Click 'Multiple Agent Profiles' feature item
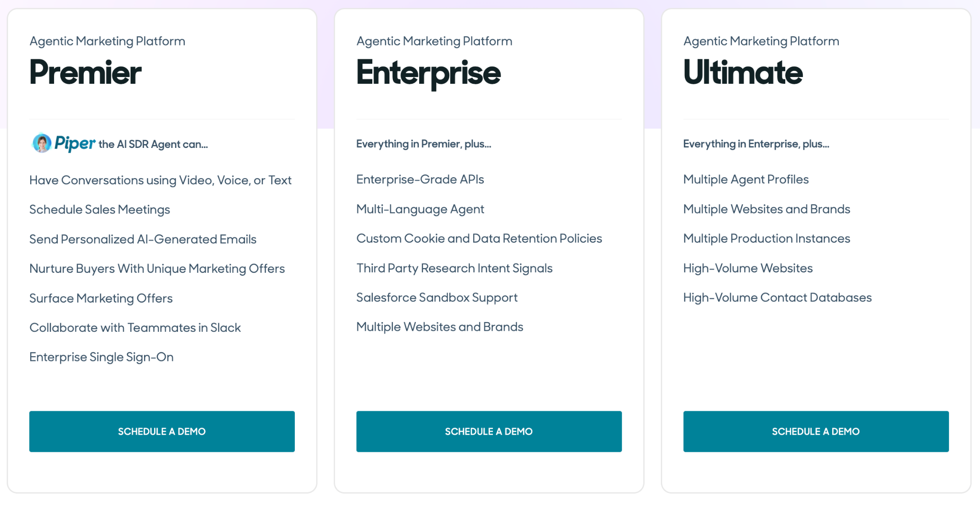The width and height of the screenshot is (980, 506). pyautogui.click(x=746, y=179)
